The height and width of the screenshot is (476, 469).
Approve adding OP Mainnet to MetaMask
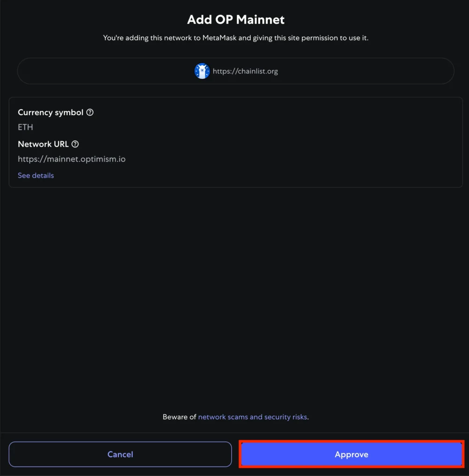tap(352, 454)
